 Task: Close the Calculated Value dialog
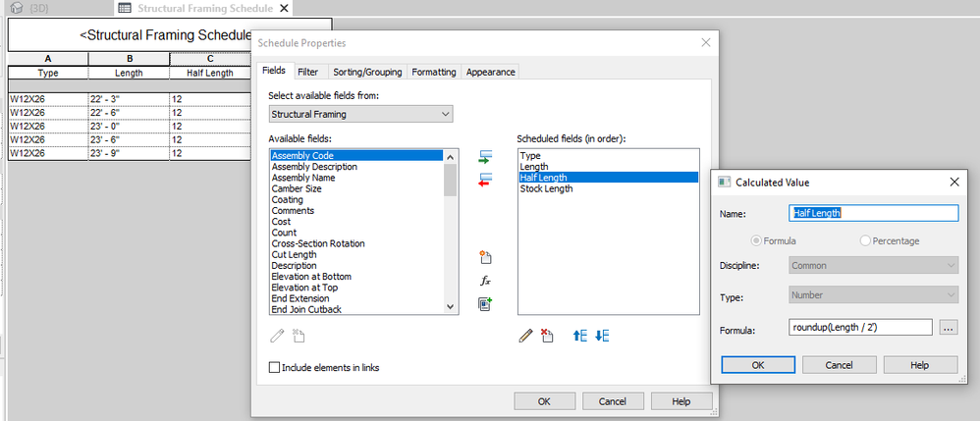[x=954, y=182]
